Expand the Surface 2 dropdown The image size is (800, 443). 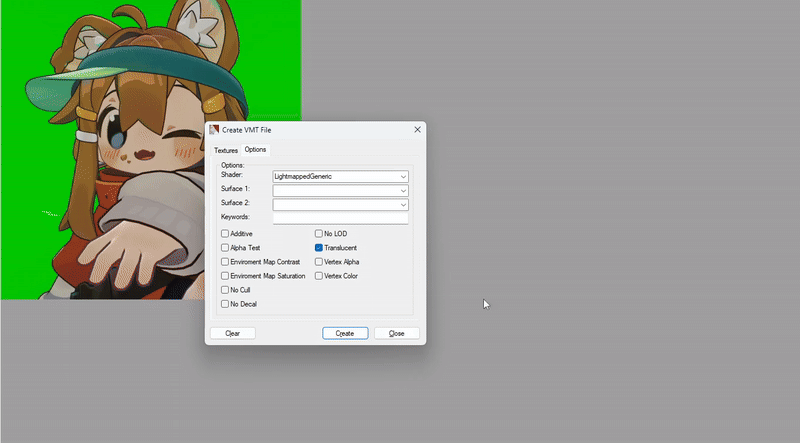point(340,205)
